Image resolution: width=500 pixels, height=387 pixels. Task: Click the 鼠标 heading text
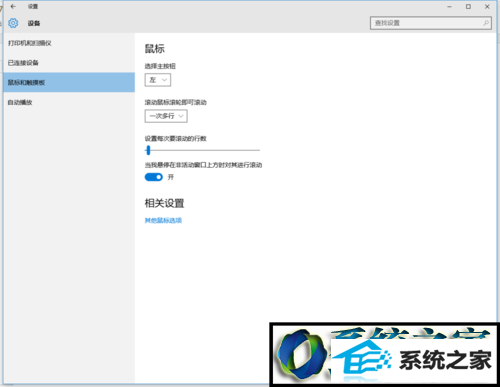click(x=154, y=49)
